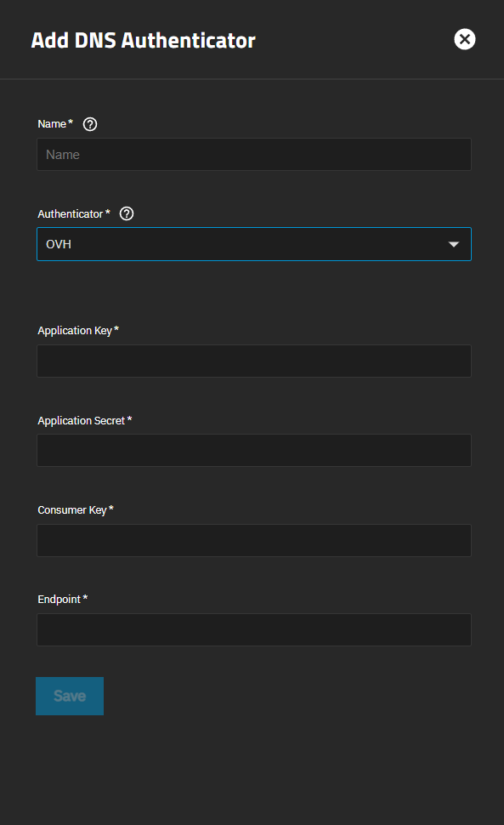Click the Application Secret label
504x825 pixels.
82,420
